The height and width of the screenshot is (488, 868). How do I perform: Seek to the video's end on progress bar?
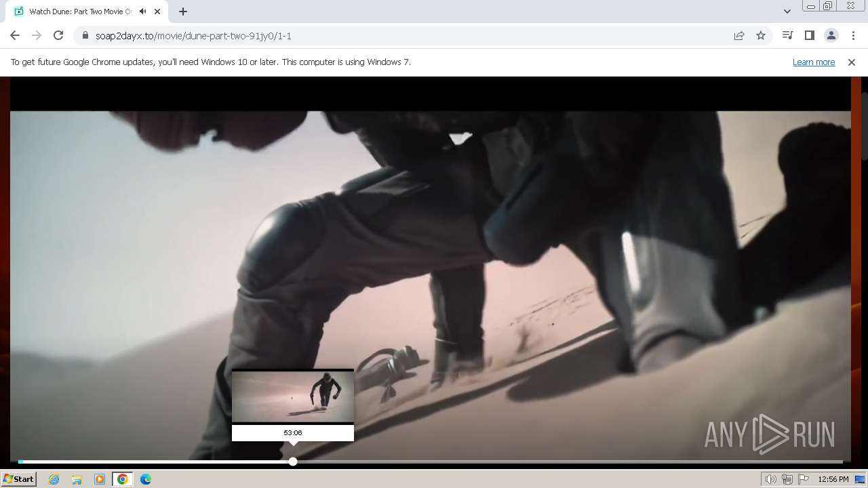click(842, 462)
